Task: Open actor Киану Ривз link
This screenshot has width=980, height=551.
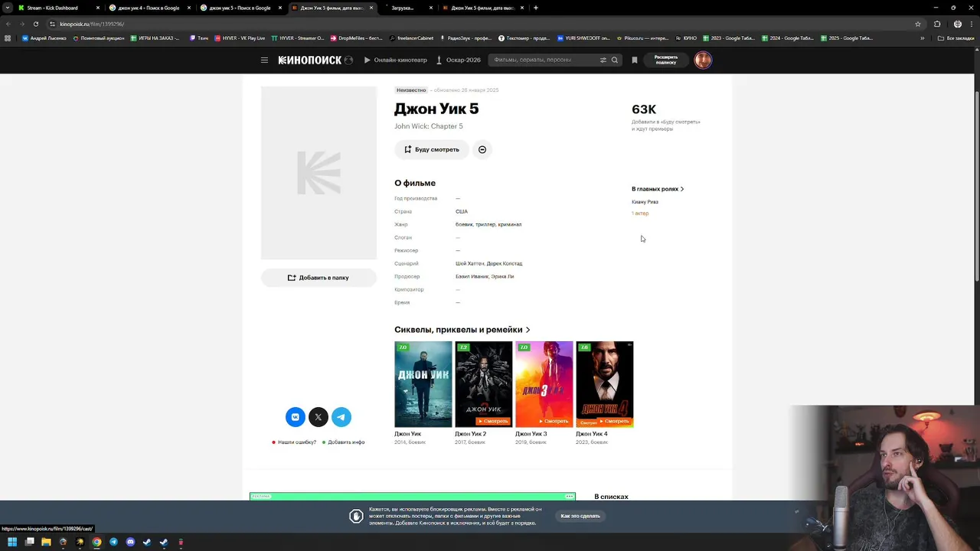Action: pyautogui.click(x=645, y=202)
